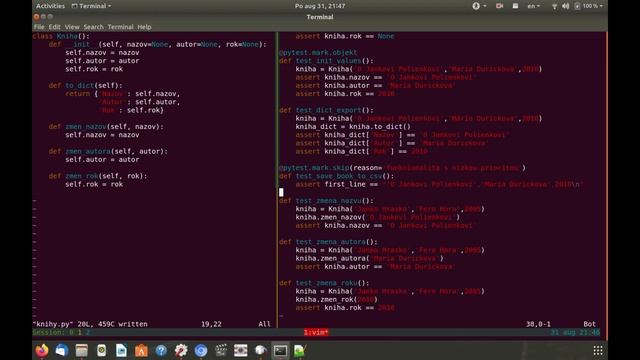Open the Activities overview
This screenshot has width=640, height=360.
(50, 6)
